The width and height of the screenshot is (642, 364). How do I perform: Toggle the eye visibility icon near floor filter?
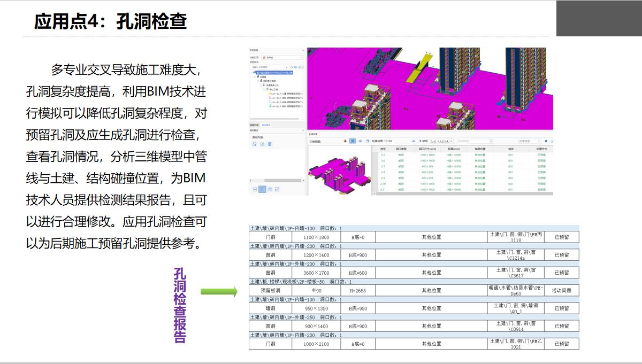pos(413,141)
